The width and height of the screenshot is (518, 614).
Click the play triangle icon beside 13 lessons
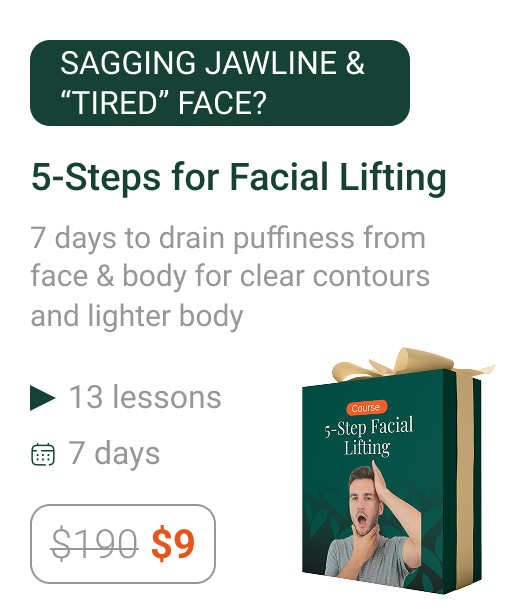(42, 398)
